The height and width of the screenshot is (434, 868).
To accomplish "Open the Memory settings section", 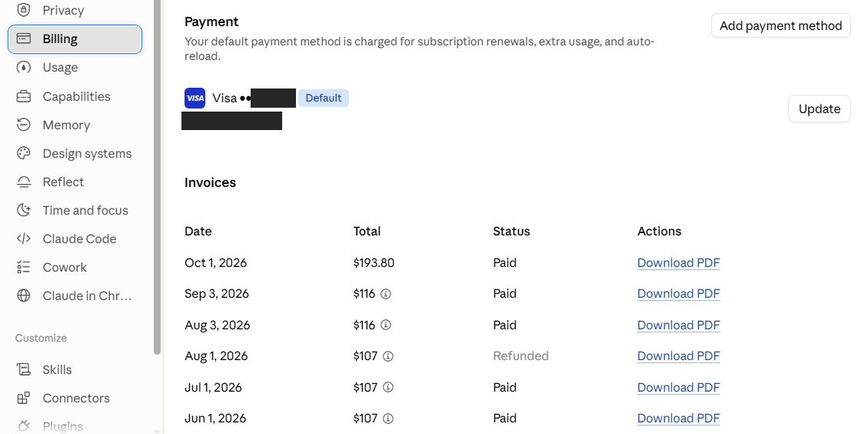I will click(x=75, y=125).
